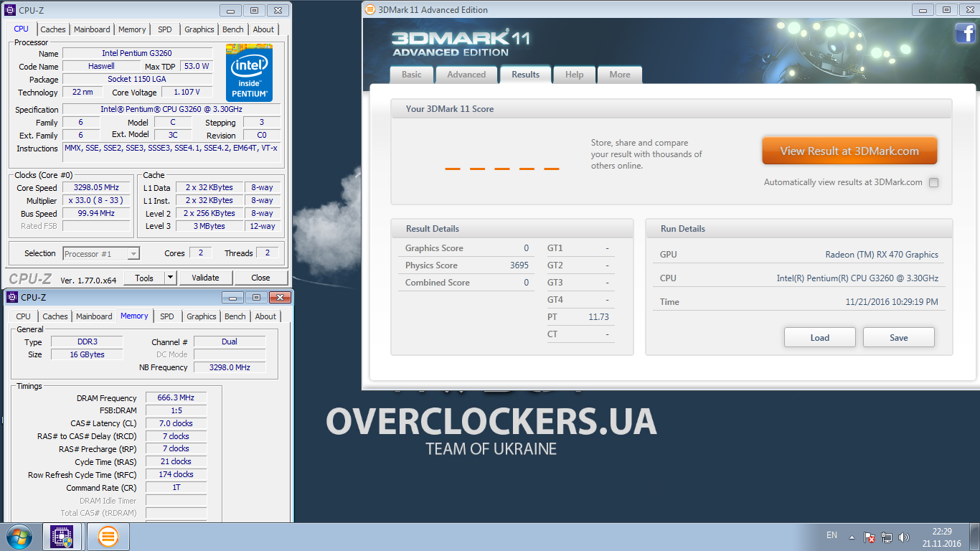Viewport: 980px width, 551px height.
Task: Click the Tools button in CPU-Z
Action: 144,278
